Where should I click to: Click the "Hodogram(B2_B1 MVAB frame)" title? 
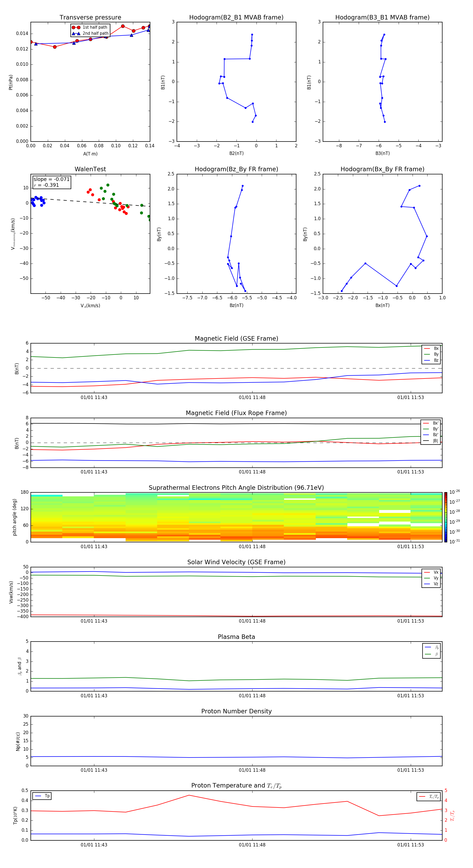coord(236,18)
